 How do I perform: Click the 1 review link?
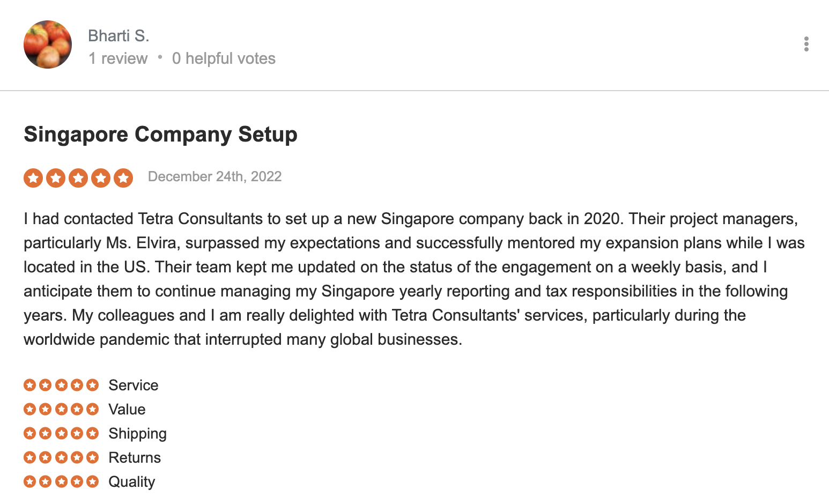pyautogui.click(x=118, y=58)
